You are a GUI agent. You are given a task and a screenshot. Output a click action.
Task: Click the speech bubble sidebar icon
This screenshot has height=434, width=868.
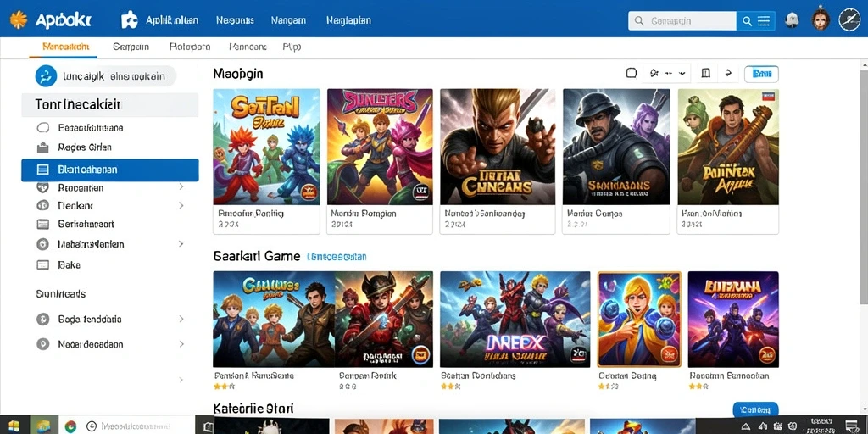42,128
